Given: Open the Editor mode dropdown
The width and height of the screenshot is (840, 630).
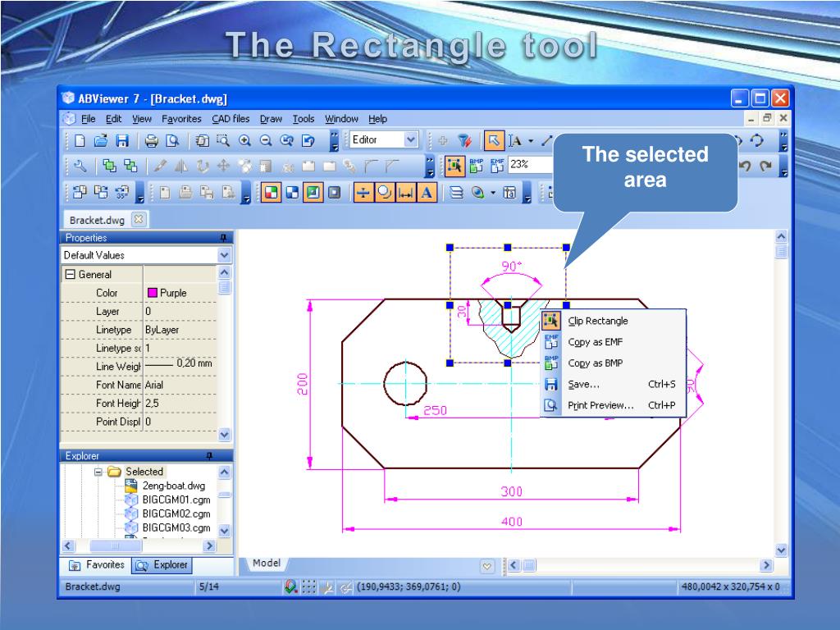Looking at the screenshot, I should (410, 140).
